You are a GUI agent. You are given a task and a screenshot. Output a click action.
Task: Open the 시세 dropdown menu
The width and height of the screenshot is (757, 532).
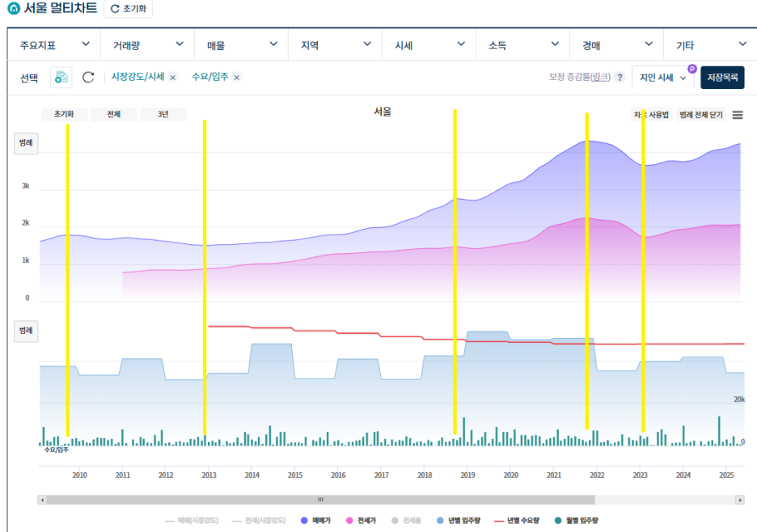pos(429,45)
